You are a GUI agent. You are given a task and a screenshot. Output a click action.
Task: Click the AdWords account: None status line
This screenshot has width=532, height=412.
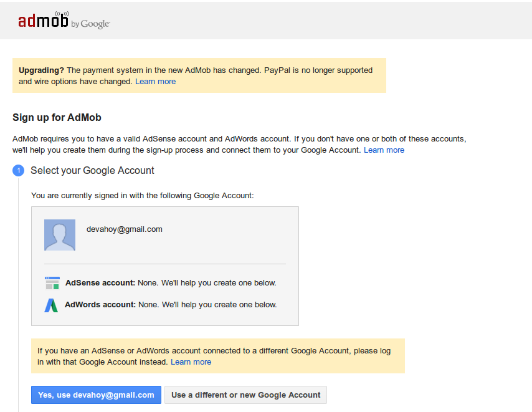click(171, 304)
